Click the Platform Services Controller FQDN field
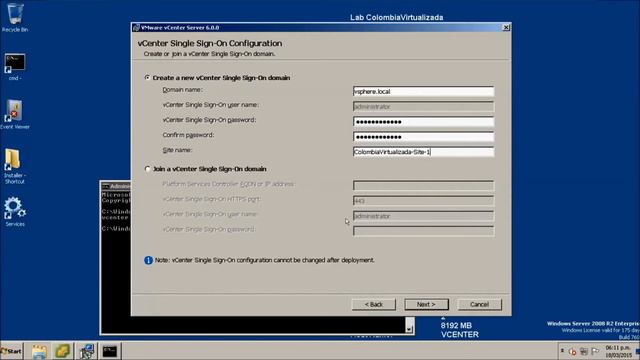 pos(423,186)
